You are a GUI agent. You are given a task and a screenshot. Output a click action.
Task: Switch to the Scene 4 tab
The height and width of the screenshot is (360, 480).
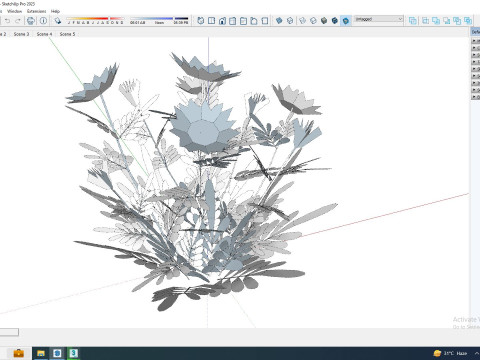click(x=44, y=34)
